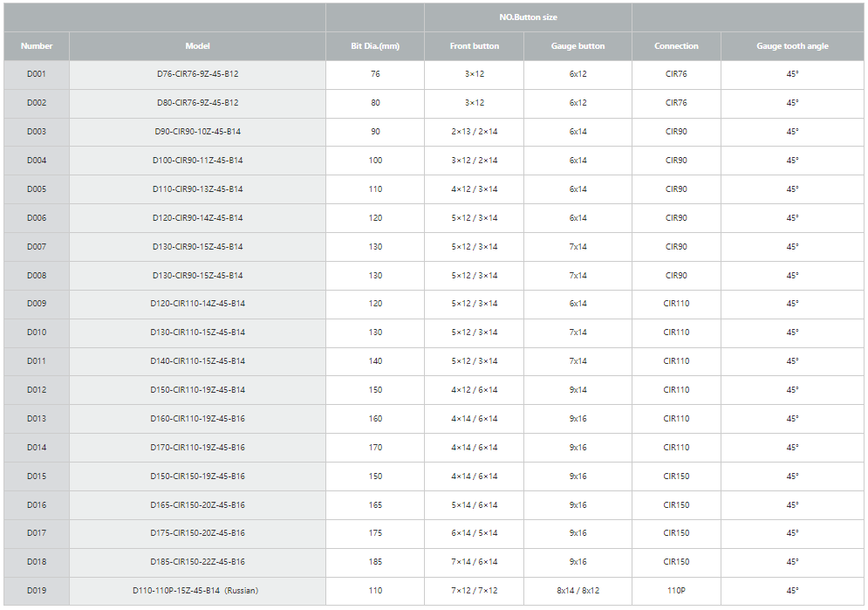Viewport: 868px width, 610px height.
Task: Select model D100-CIR90-11Z-45-B14
Action: pos(198,160)
